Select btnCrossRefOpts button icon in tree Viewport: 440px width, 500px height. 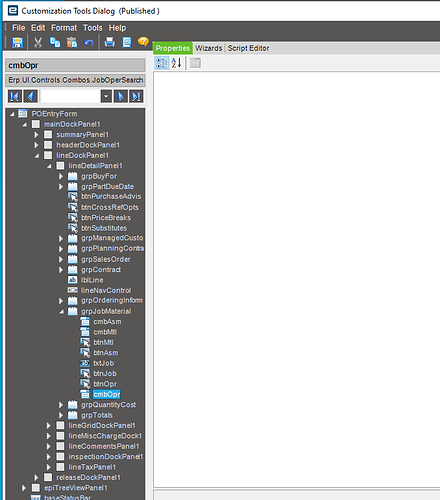click(73, 207)
